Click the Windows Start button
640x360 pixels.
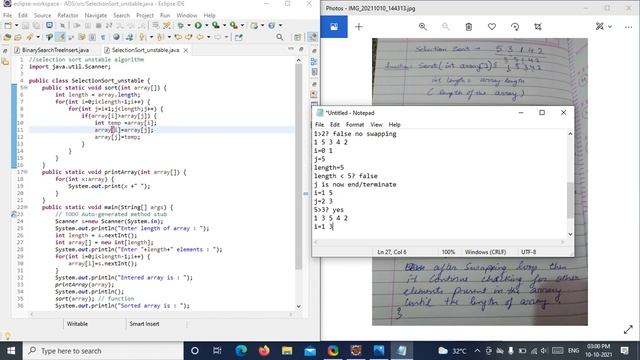(11, 351)
